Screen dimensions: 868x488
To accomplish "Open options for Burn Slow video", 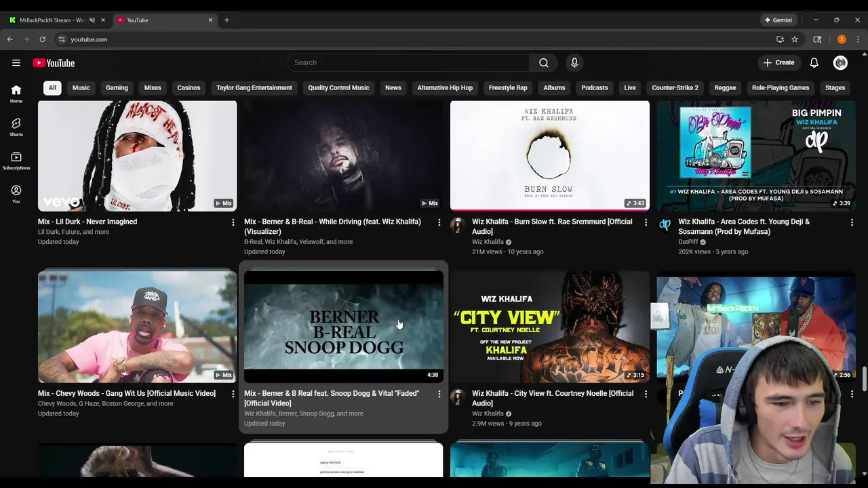I will [x=646, y=222].
